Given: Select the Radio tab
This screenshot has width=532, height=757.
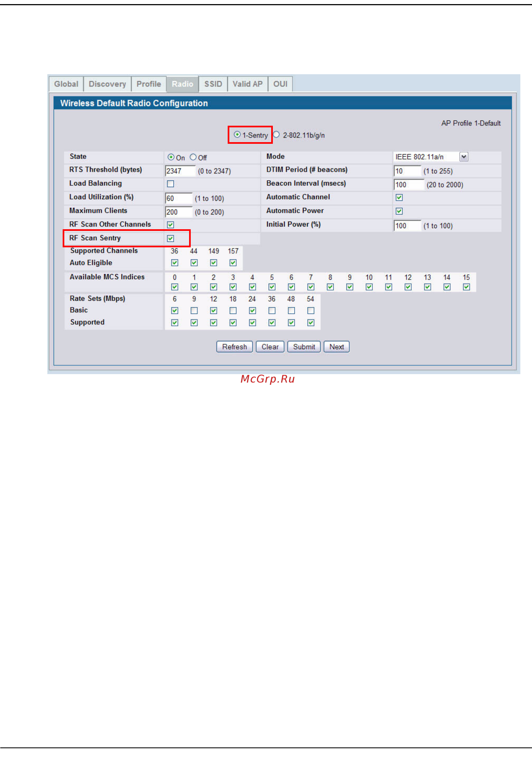Looking at the screenshot, I should pyautogui.click(x=183, y=84).
